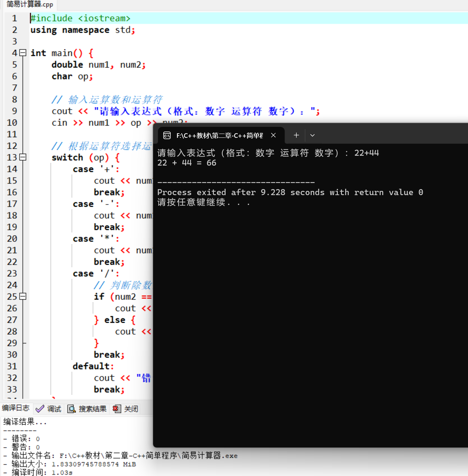This screenshot has height=476, width=468.
Task: Click the line number 13 in the gutter
Action: coord(12,157)
